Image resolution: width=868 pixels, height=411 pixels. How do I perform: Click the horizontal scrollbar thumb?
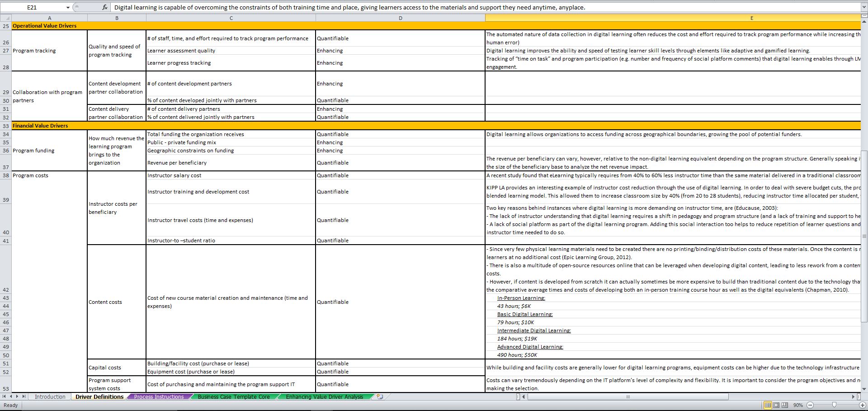[x=628, y=397]
